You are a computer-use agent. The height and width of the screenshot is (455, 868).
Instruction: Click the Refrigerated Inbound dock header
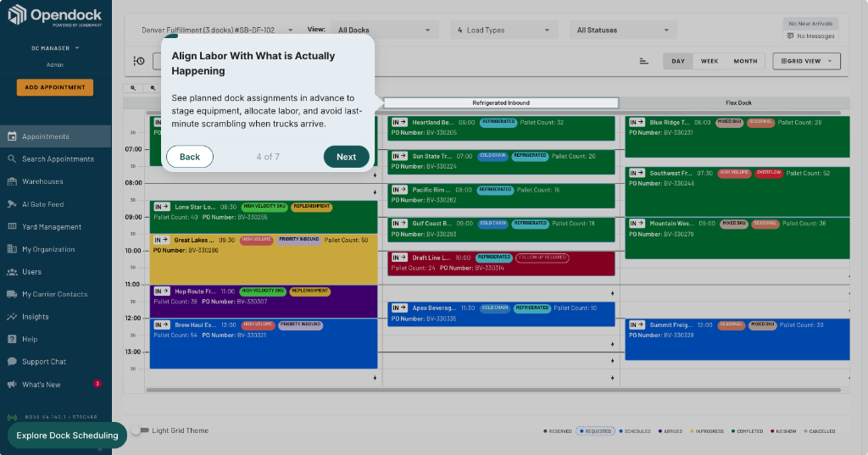coord(501,103)
